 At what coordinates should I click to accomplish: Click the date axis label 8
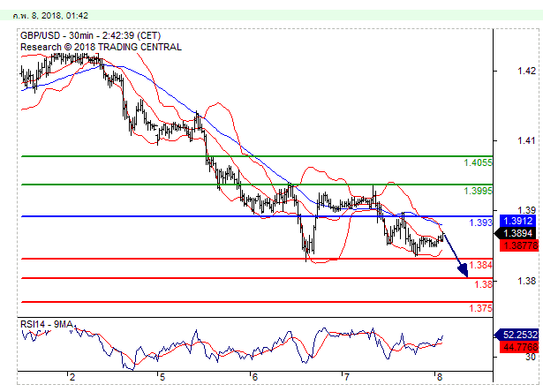[440, 377]
